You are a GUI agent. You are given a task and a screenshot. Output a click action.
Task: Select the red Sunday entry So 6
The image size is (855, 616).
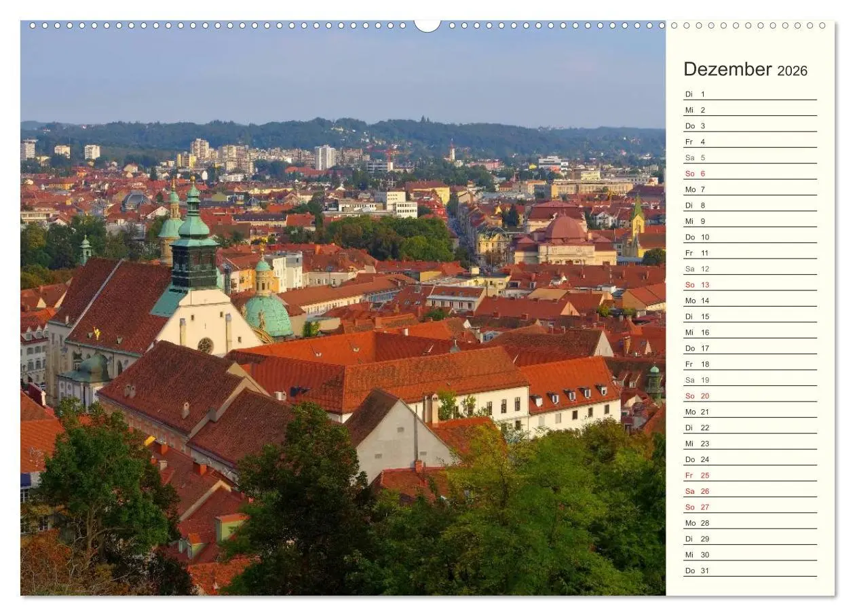tap(695, 173)
